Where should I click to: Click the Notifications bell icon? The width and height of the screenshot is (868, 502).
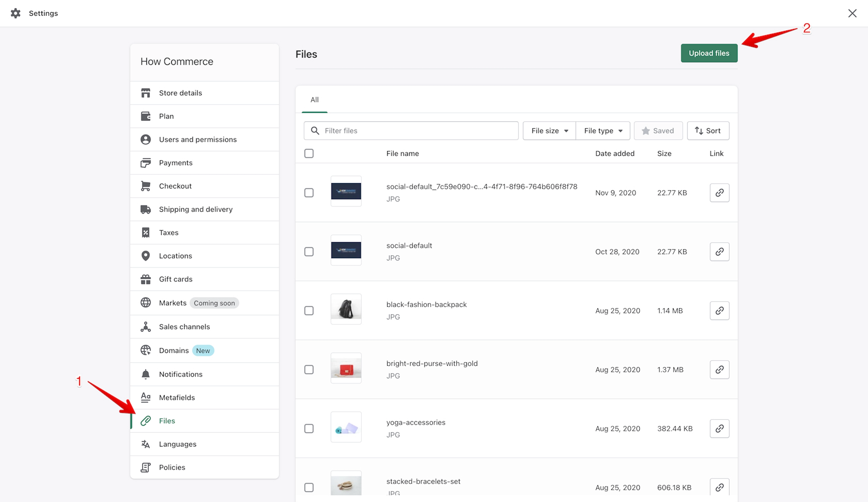146,374
